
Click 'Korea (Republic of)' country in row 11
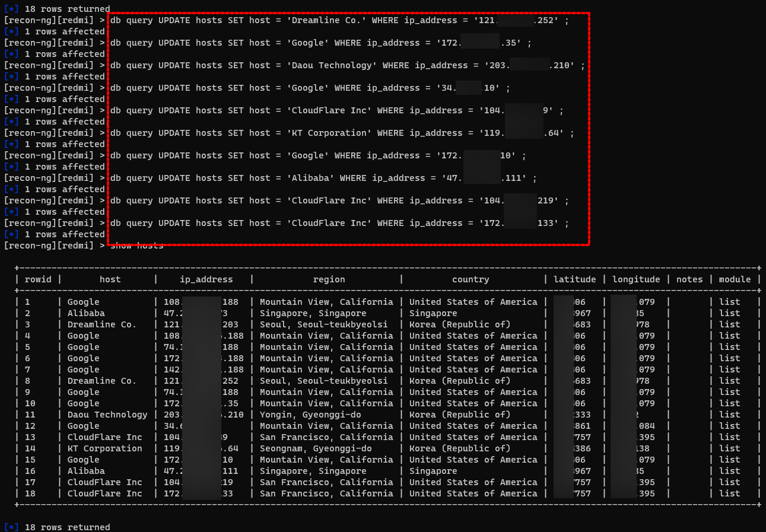pyautogui.click(x=460, y=415)
